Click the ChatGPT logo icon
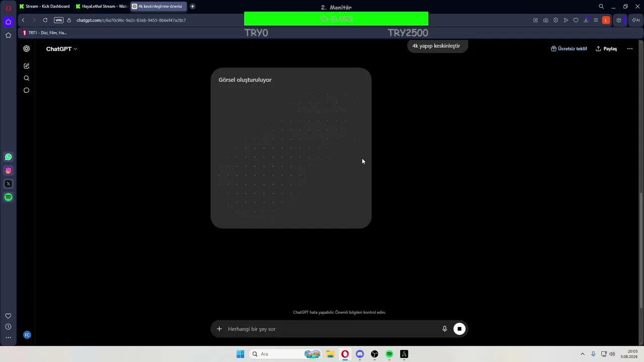Screen dimensions: 644x362 tap(27, 49)
